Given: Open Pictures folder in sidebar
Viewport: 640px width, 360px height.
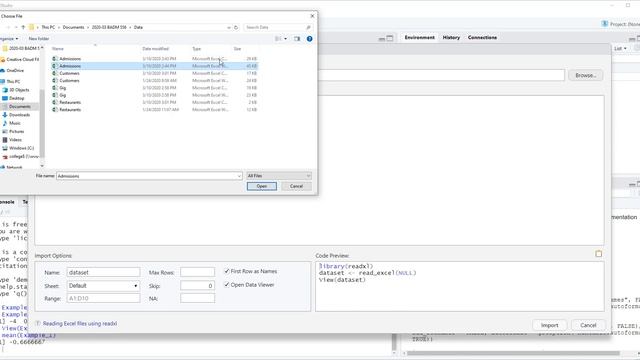Looking at the screenshot, I should (x=16, y=131).
